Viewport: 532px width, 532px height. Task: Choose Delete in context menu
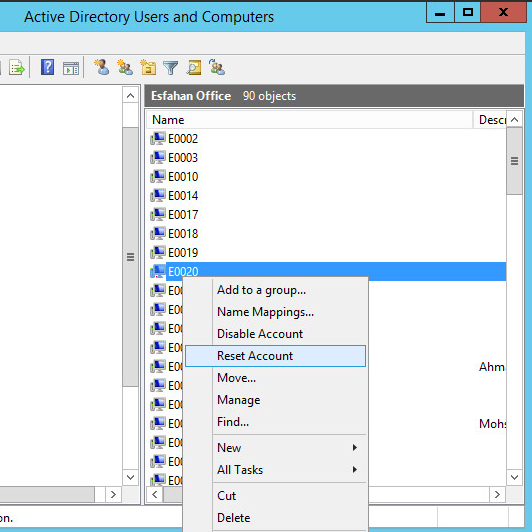tap(276, 518)
